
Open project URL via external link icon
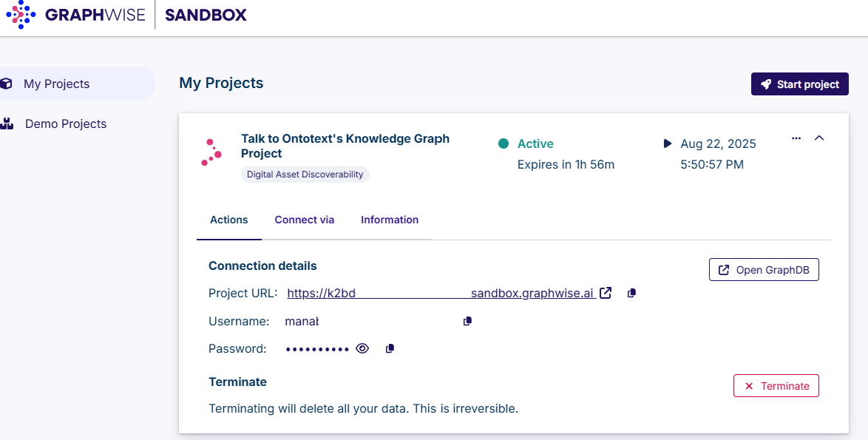(606, 293)
